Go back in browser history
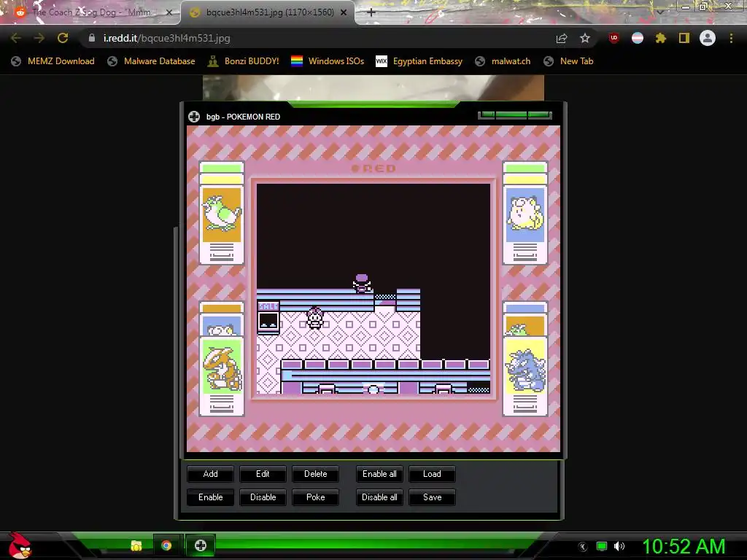The width and height of the screenshot is (747, 560). tap(16, 38)
